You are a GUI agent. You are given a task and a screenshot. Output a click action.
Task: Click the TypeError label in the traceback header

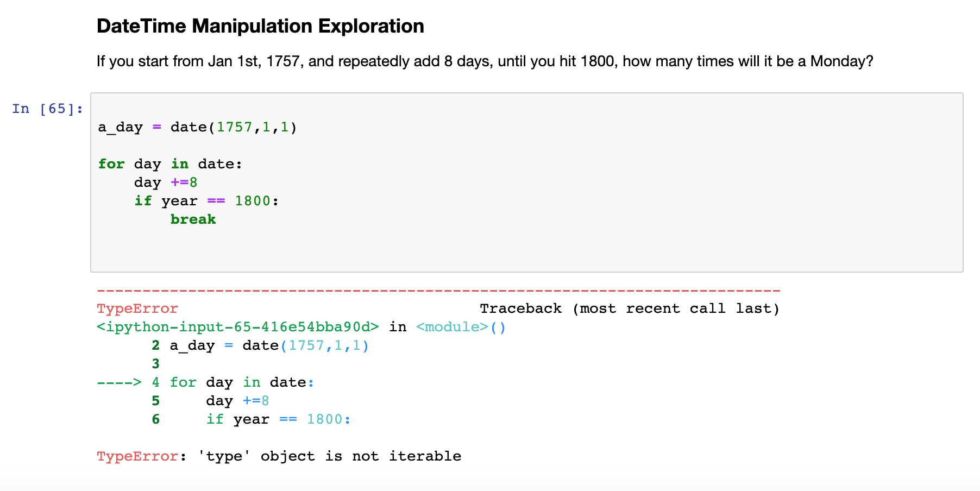coord(136,308)
